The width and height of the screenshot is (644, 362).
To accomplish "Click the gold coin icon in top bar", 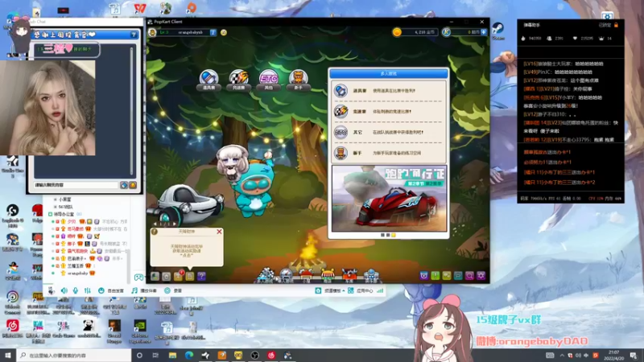I will [397, 32].
